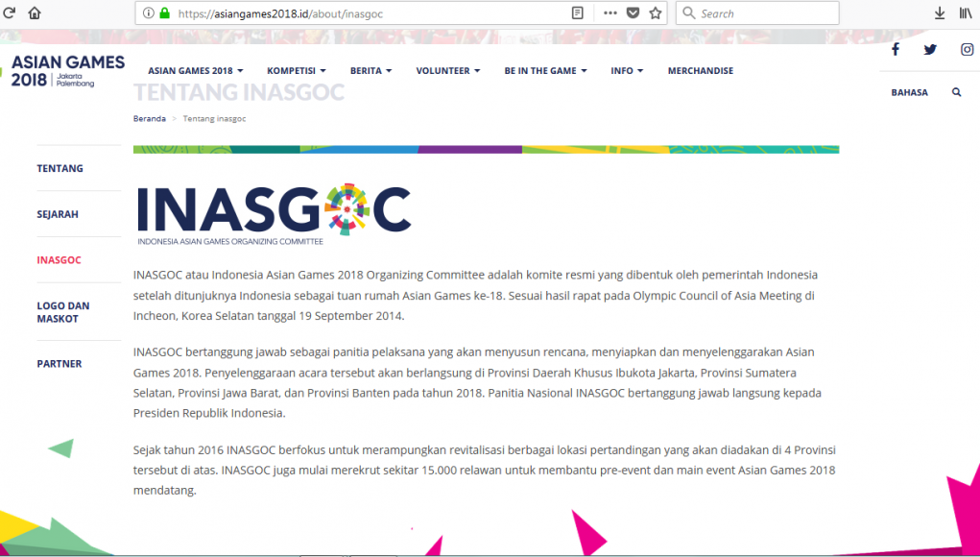980x557 pixels.
Task: Expand the Asian Games 2018 dropdown menu
Action: [x=195, y=71]
